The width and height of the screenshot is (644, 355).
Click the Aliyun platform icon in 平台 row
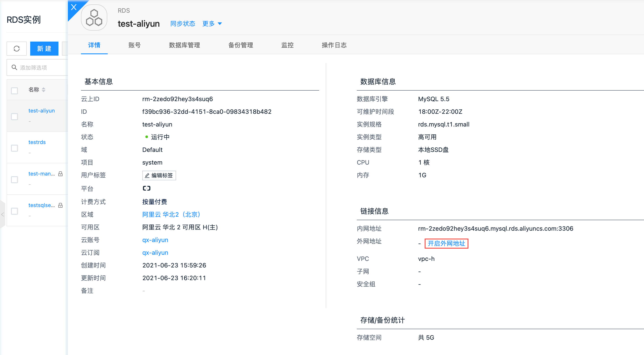tap(146, 188)
